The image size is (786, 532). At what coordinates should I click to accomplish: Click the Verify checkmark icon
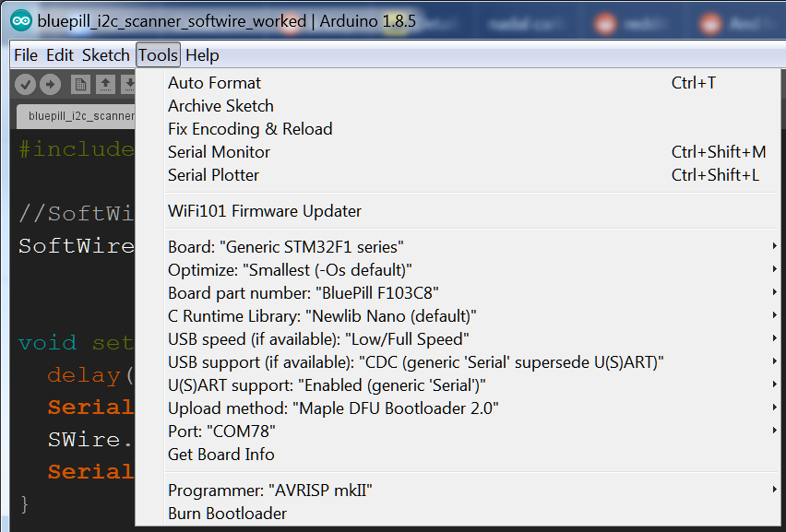(x=25, y=83)
